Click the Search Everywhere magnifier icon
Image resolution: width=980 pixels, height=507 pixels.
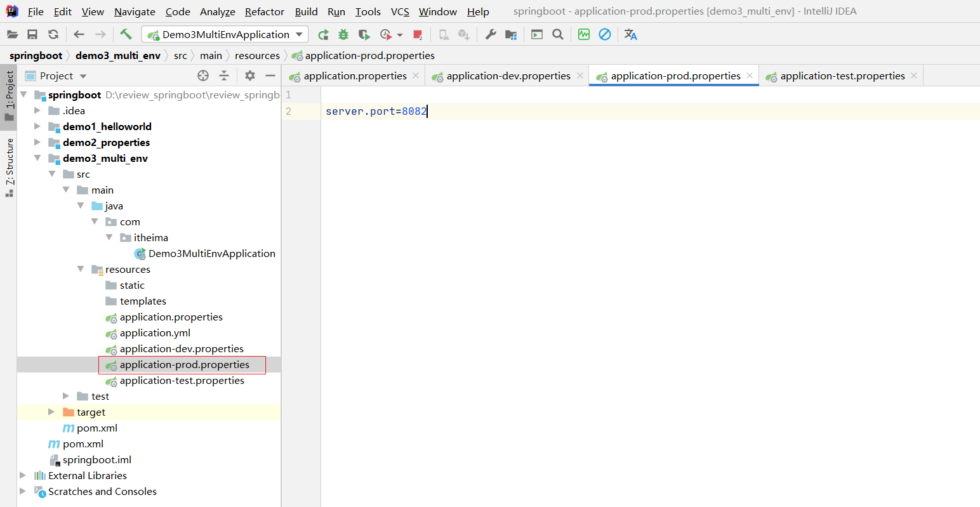(558, 34)
